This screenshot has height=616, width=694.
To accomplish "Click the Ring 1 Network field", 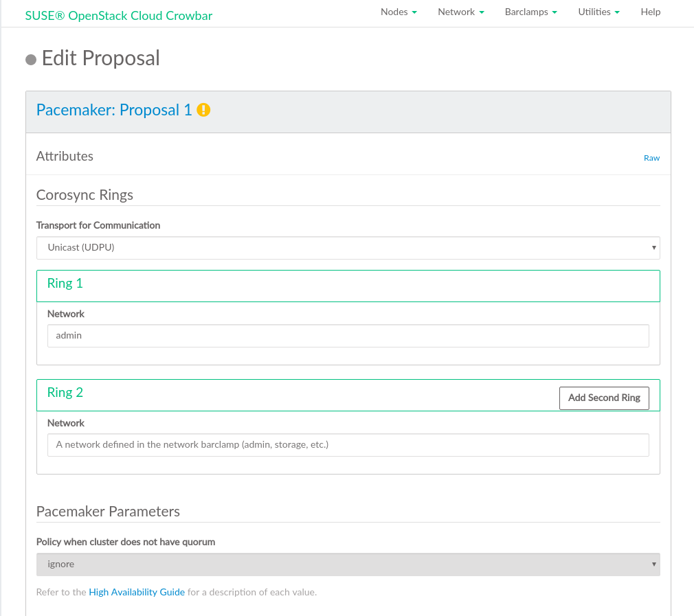I will 348,336.
